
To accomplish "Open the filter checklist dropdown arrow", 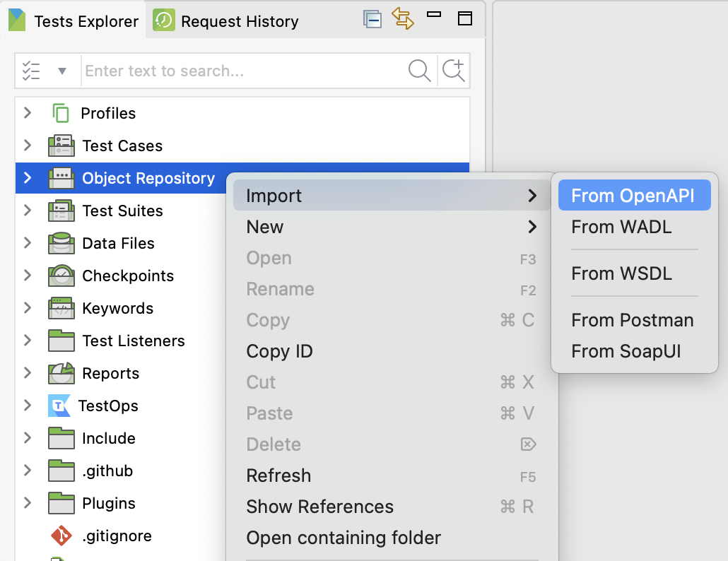I will pyautogui.click(x=62, y=71).
